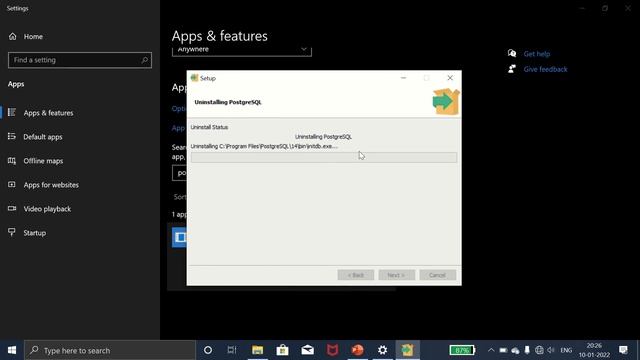The height and width of the screenshot is (360, 640).
Task: Click the Give feedback person icon
Action: tap(512, 69)
